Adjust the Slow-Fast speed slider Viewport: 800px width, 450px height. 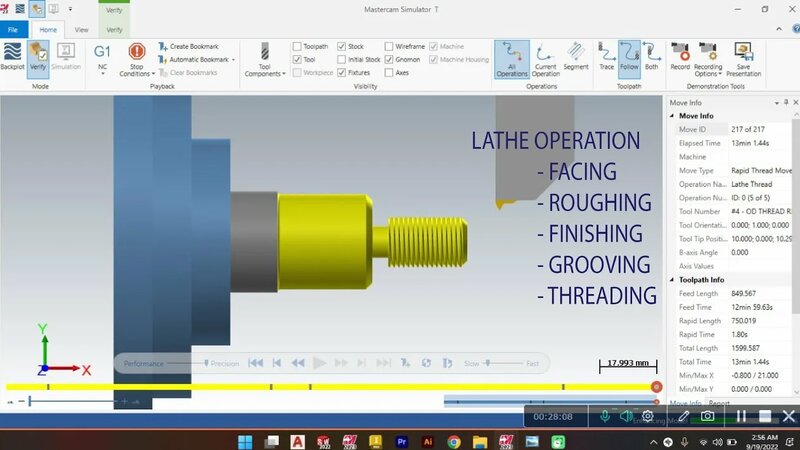[488, 363]
